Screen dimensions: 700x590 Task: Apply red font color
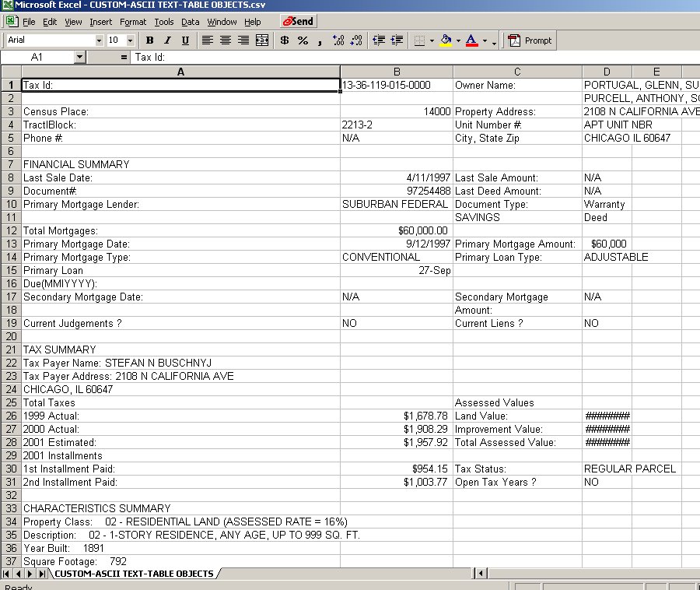471,40
